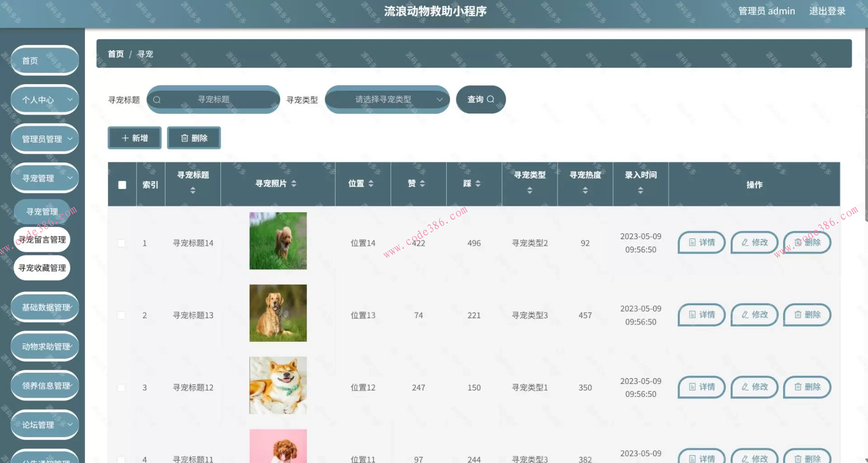Click the trash icon on 寻宠标题12 删除
The height and width of the screenshot is (463, 868).
(x=798, y=387)
